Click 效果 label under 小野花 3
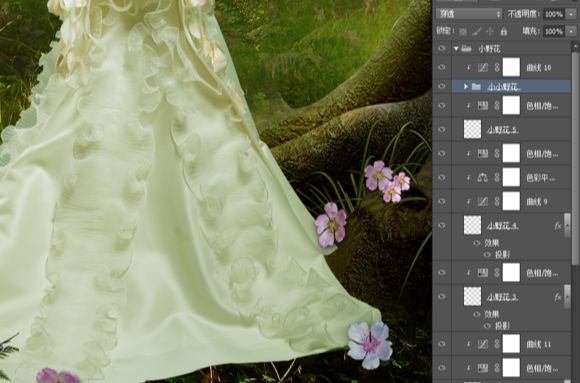This screenshot has height=383, width=580. coord(492,314)
